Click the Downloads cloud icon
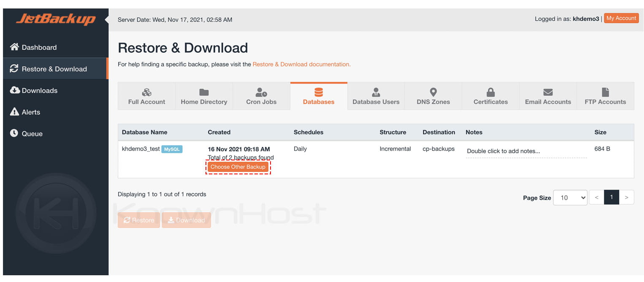Screen dimensions: 644x282 (14, 90)
